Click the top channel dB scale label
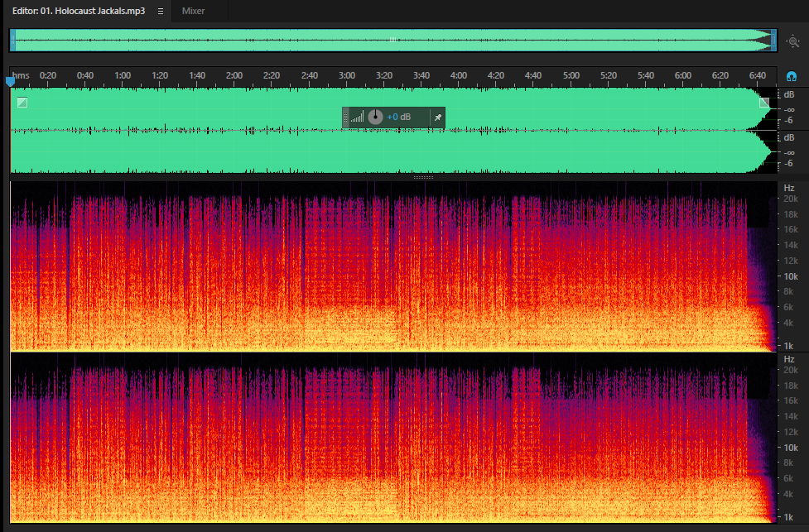This screenshot has width=809, height=532. (789, 94)
